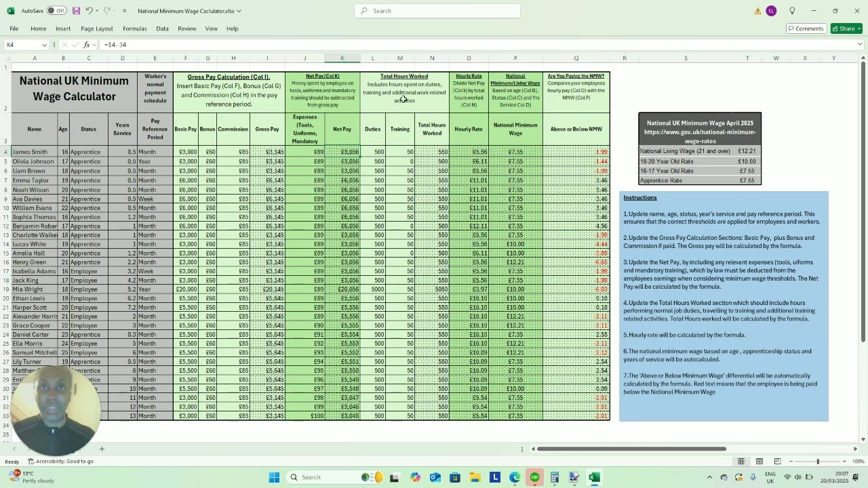Click the formula bar Cancel X icon
The image size is (868, 488).
(x=64, y=45)
